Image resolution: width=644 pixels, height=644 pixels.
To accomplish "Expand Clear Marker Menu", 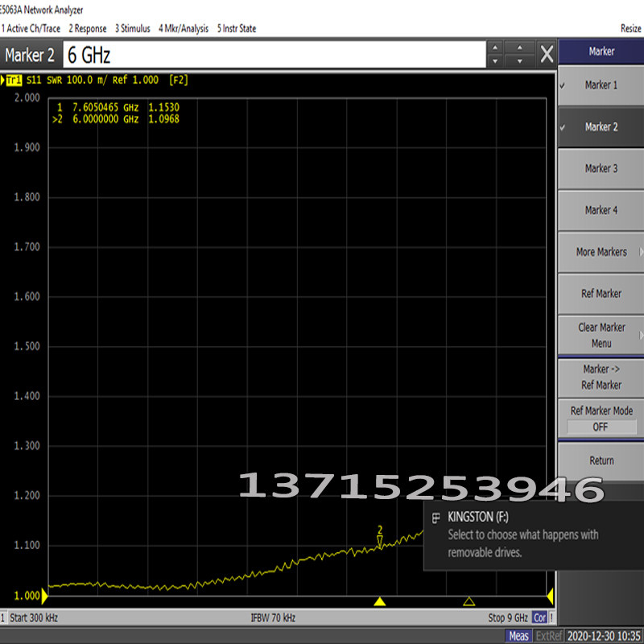I will (x=601, y=335).
